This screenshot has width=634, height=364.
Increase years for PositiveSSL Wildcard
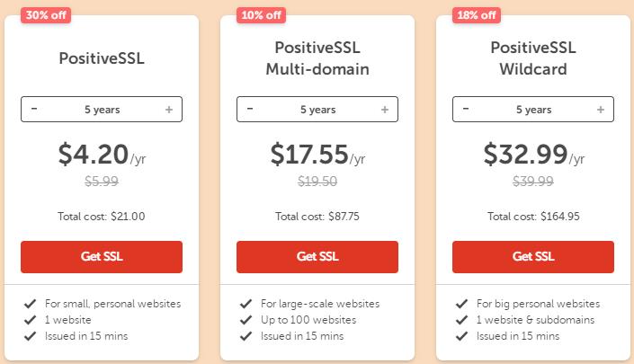[x=600, y=110]
